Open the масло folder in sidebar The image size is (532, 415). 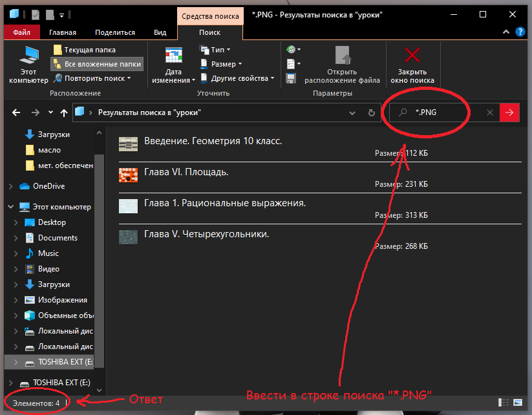tap(50, 150)
